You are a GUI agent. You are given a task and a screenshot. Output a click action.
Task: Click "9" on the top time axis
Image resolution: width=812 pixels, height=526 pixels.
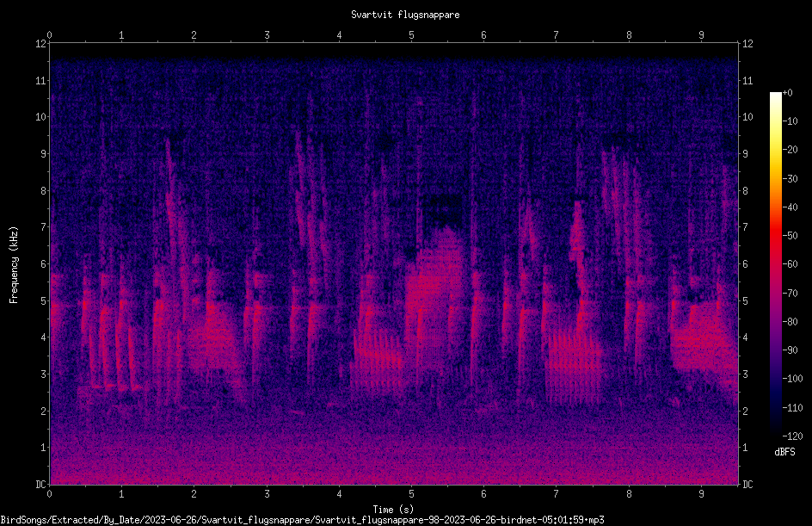[x=701, y=35]
